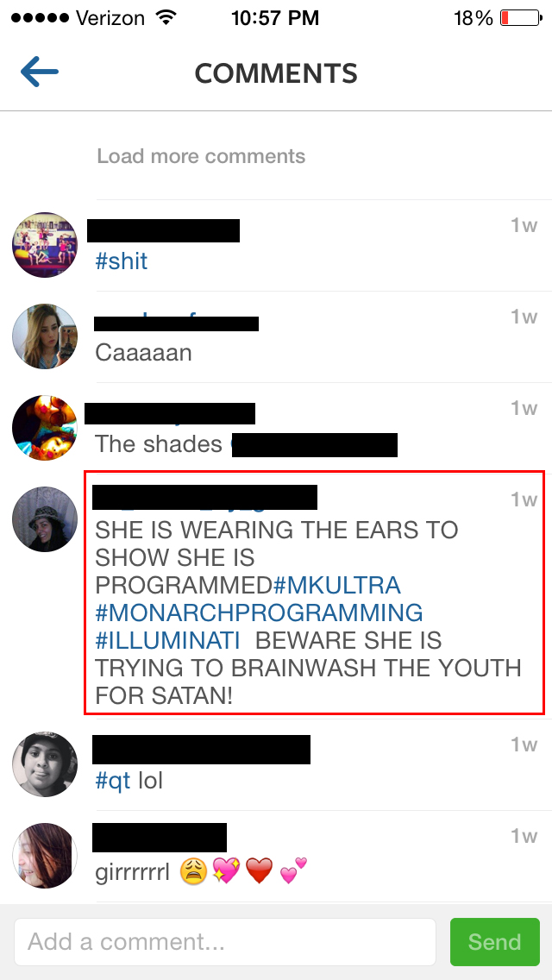Tap the Wi-Fi icon in status bar
The image size is (552, 980).
click(166, 17)
